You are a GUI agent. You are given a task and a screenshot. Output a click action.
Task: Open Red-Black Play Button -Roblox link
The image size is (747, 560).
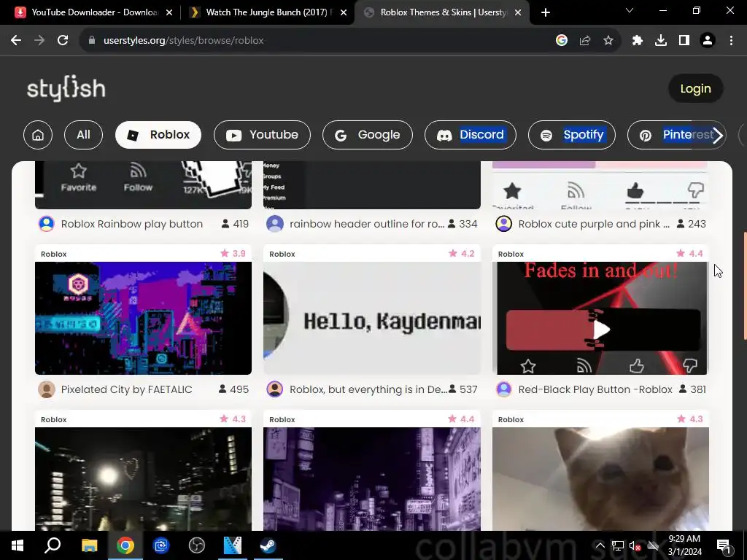pyautogui.click(x=595, y=389)
